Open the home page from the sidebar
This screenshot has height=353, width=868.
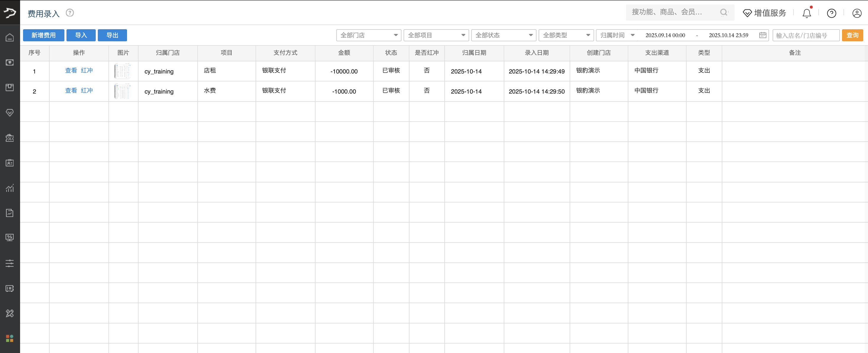tap(10, 37)
